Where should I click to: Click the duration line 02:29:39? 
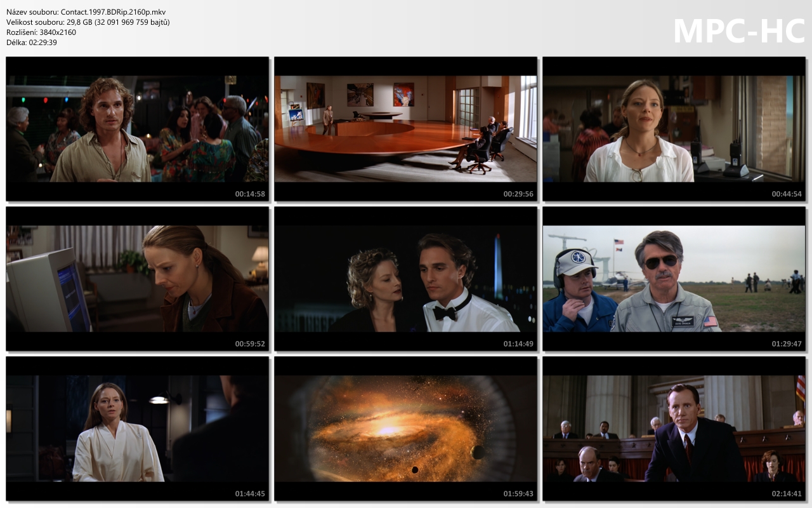tap(32, 43)
